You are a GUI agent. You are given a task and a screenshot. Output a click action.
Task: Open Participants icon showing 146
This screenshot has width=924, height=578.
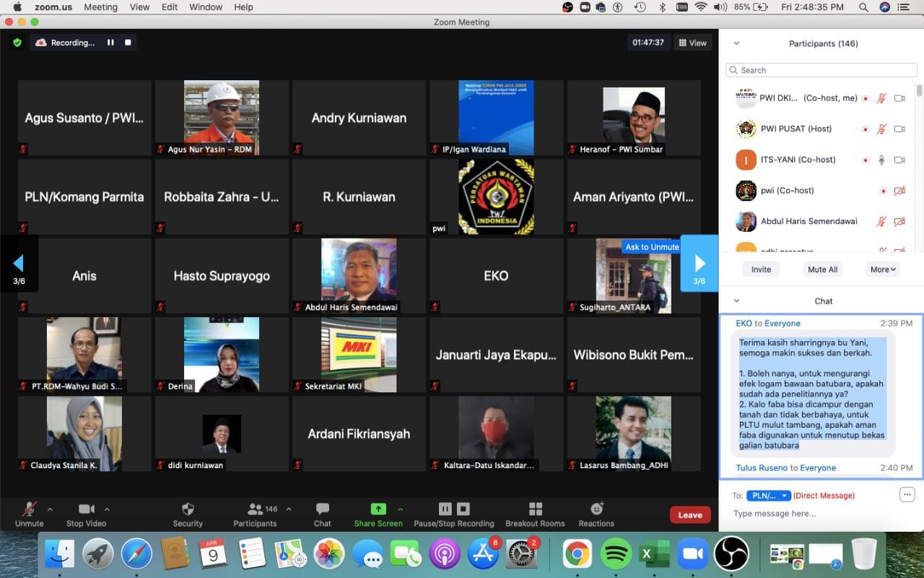point(256,509)
